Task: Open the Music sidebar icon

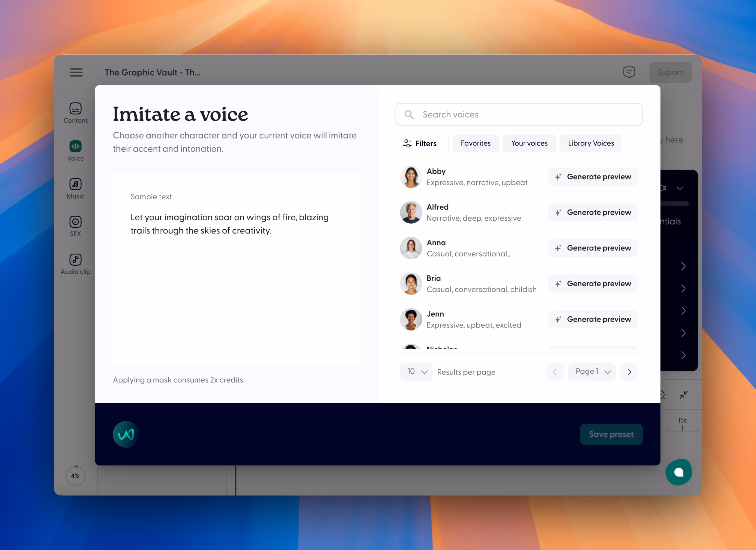Action: [x=75, y=184]
